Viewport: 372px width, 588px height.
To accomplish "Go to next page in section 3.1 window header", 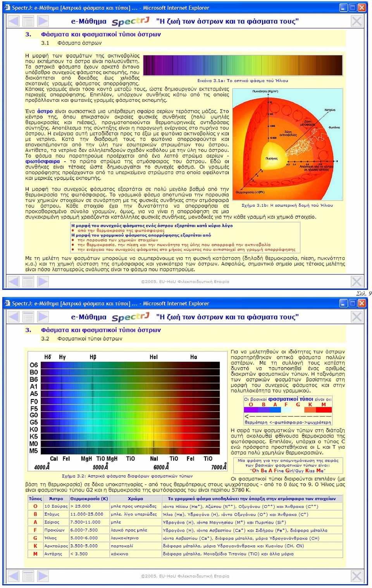I will [x=43, y=21].
